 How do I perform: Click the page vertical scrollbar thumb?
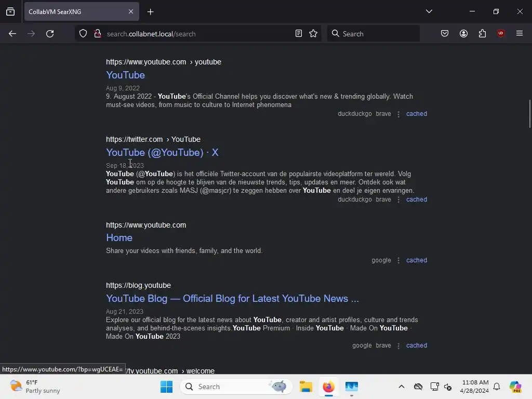[x=529, y=114]
